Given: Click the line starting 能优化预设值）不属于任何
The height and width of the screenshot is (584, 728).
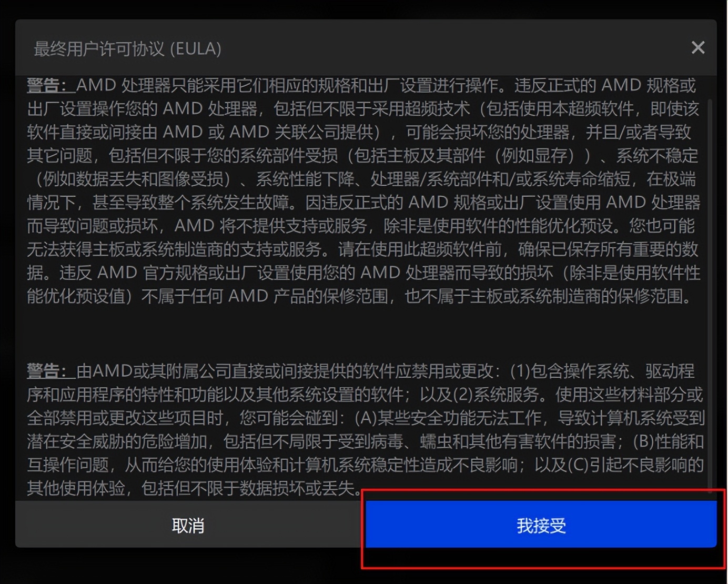Looking at the screenshot, I should (359, 296).
